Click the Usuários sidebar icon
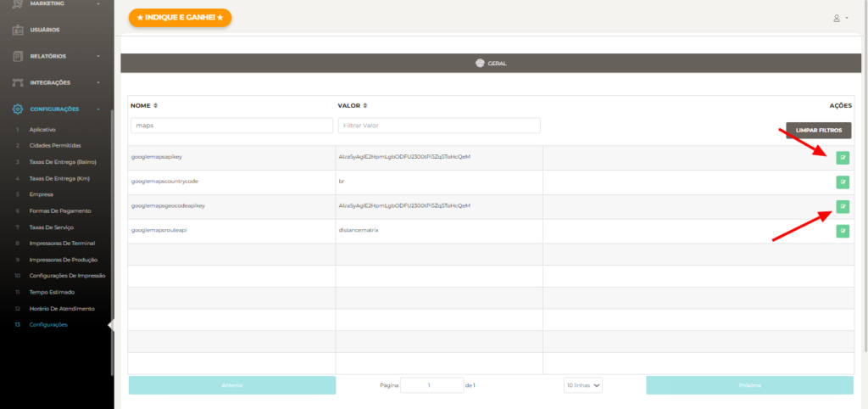The image size is (868, 409). 18,30
